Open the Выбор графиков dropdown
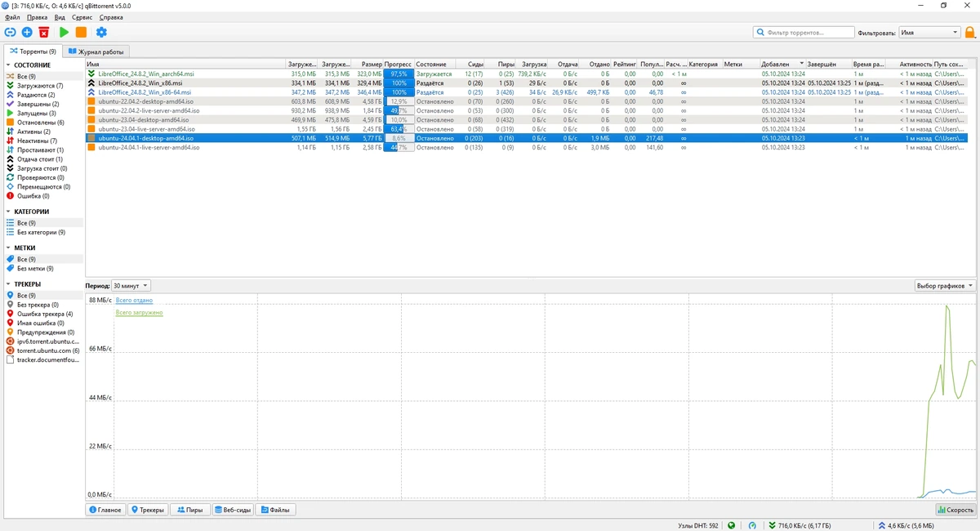Image resolution: width=980 pixels, height=531 pixels. 945,286
